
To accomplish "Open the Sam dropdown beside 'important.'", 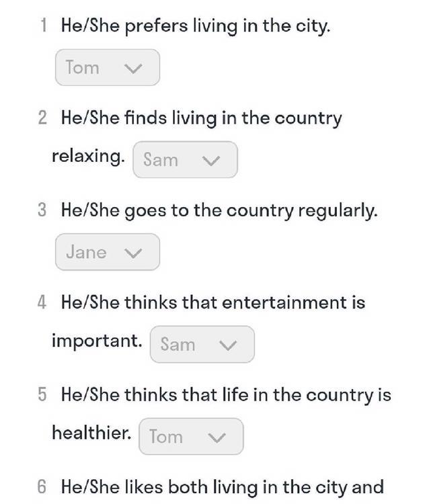I will [x=202, y=345].
